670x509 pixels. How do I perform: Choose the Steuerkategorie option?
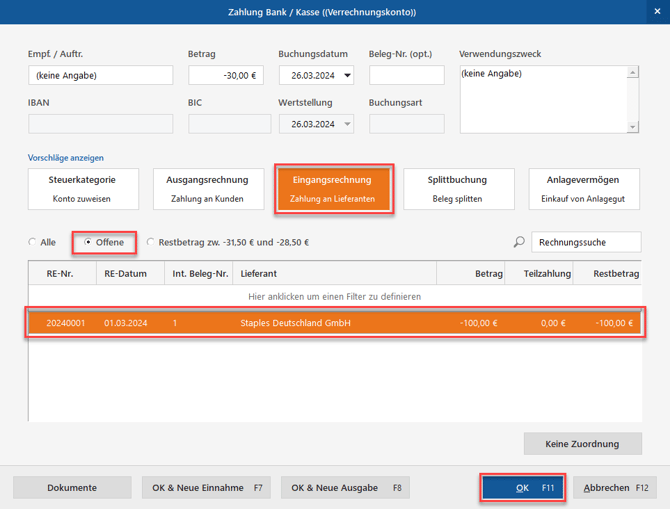pos(82,189)
